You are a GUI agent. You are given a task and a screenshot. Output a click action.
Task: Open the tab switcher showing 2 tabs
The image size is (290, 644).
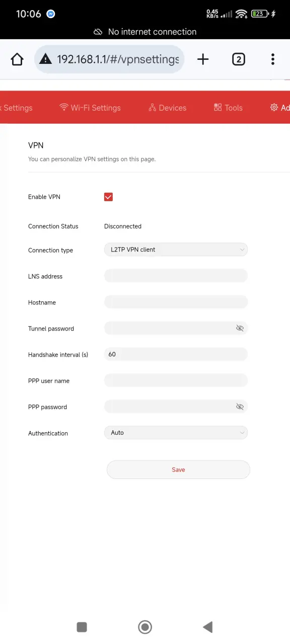239,59
